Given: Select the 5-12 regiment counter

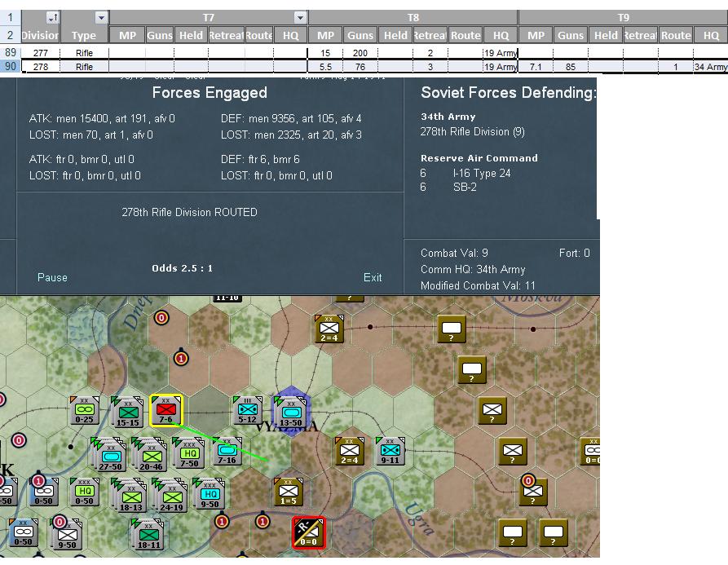Looking at the screenshot, I should tap(248, 410).
